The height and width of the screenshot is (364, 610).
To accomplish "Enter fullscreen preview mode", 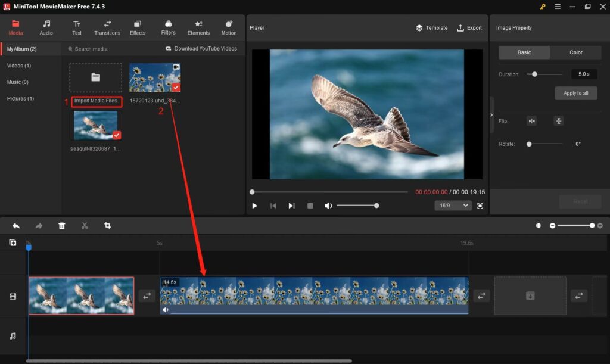I will click(480, 206).
